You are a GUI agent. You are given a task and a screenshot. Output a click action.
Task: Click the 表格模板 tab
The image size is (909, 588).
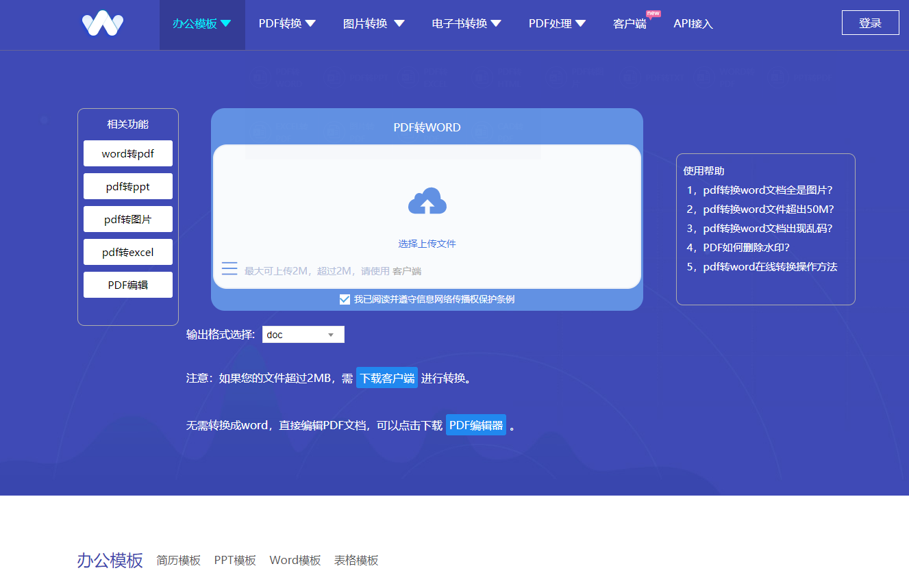tap(356, 561)
